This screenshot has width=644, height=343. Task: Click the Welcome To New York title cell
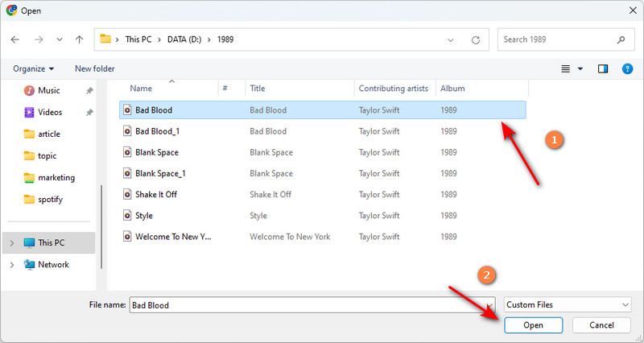coord(290,237)
